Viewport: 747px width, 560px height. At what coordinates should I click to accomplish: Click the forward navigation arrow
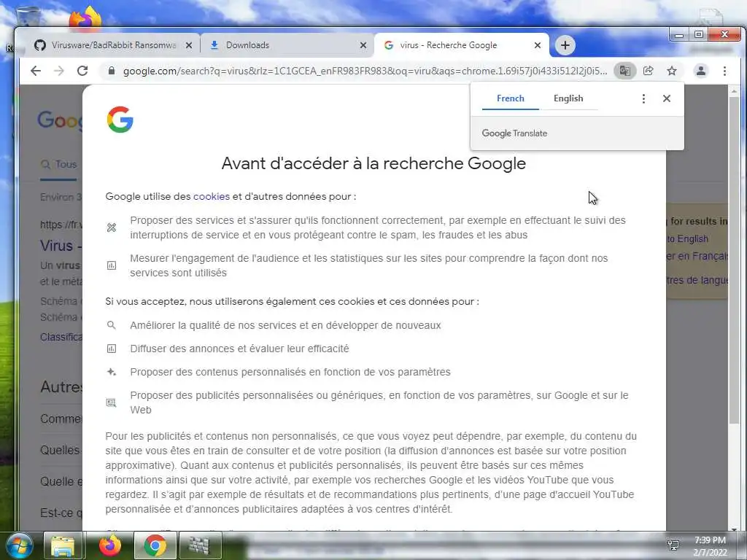pos(58,71)
